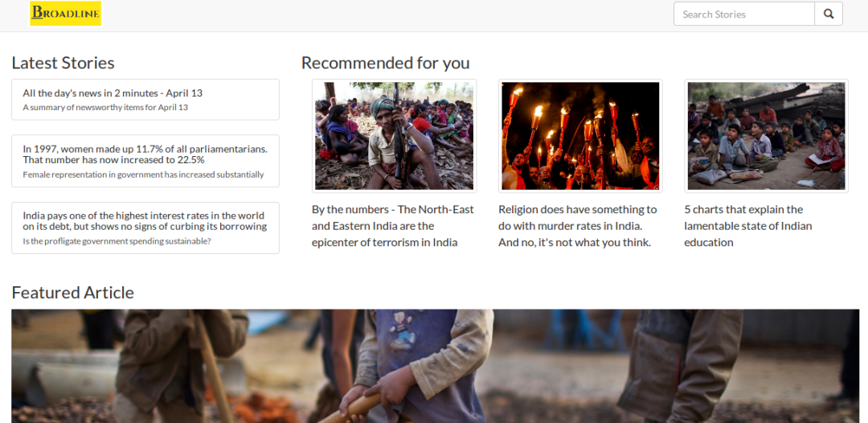Screen dimensions: 868x423
Task: Open the India debt interest rates story
Action: click(145, 228)
